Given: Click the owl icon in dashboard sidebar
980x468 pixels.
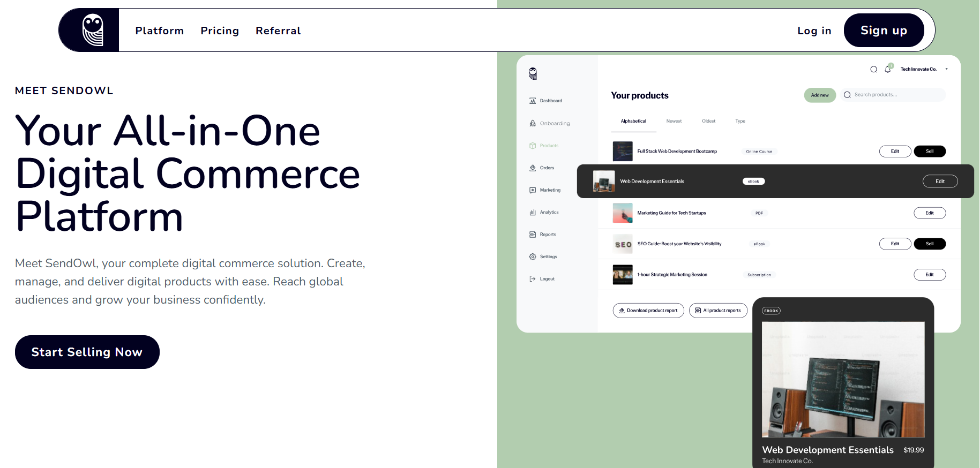Looking at the screenshot, I should pos(533,73).
